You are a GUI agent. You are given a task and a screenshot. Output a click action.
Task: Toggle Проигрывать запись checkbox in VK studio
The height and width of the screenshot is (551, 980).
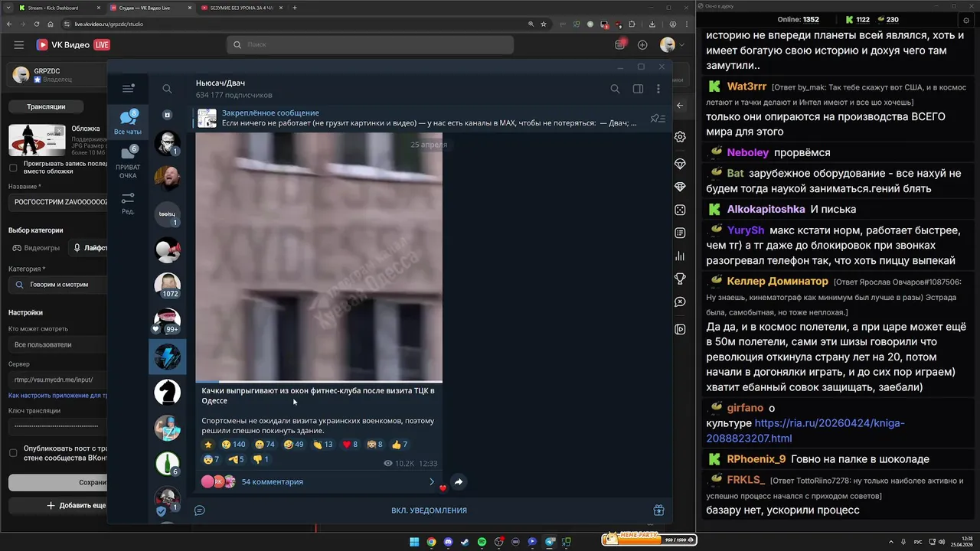click(x=13, y=168)
